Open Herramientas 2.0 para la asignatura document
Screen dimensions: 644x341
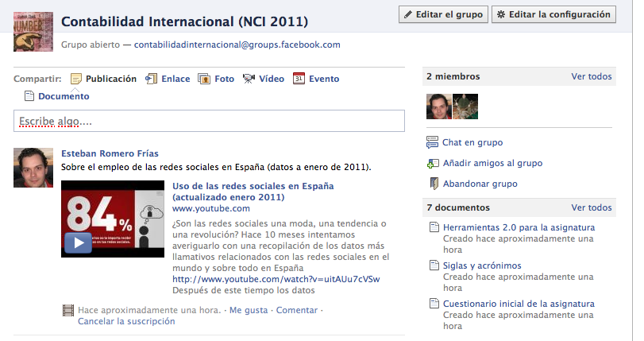(x=519, y=227)
